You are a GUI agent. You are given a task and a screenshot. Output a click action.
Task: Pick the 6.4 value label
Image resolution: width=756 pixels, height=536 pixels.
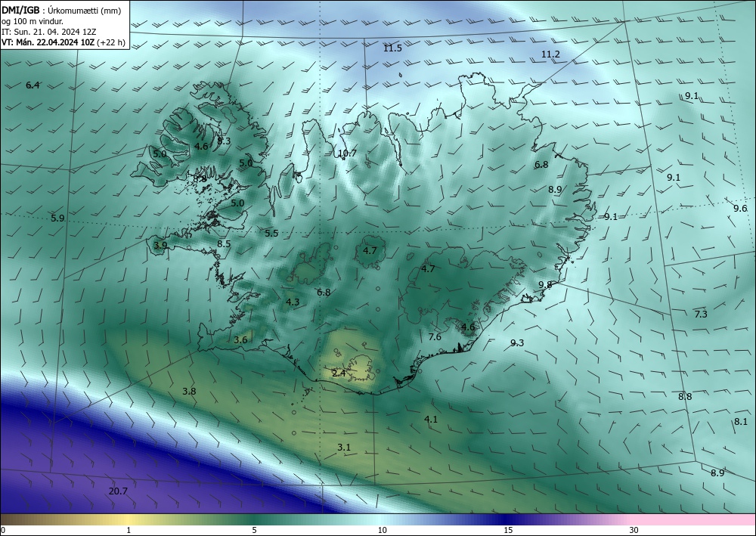pyautogui.click(x=33, y=85)
